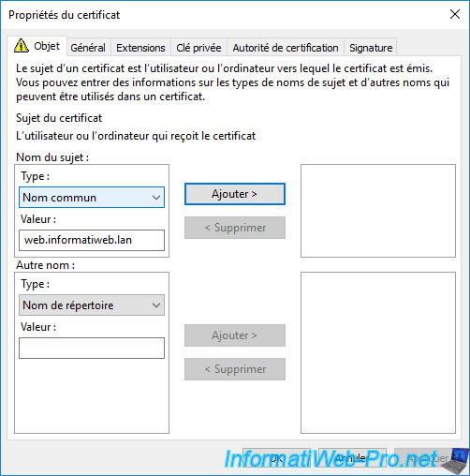The image size is (470, 476).
Task: Click the yellow warning icon on Objet tab
Action: [22, 46]
